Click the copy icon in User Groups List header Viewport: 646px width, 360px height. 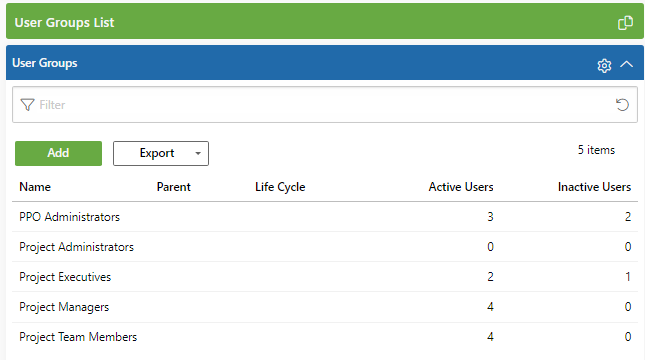[x=625, y=23]
